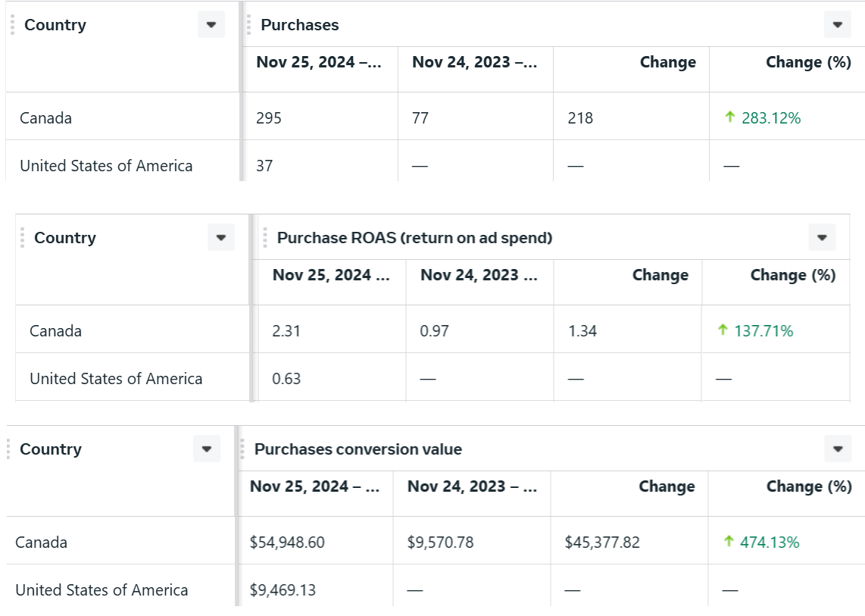Click the Nov 25, 2024 date column header
The width and height of the screenshot is (865, 616).
coord(318,62)
